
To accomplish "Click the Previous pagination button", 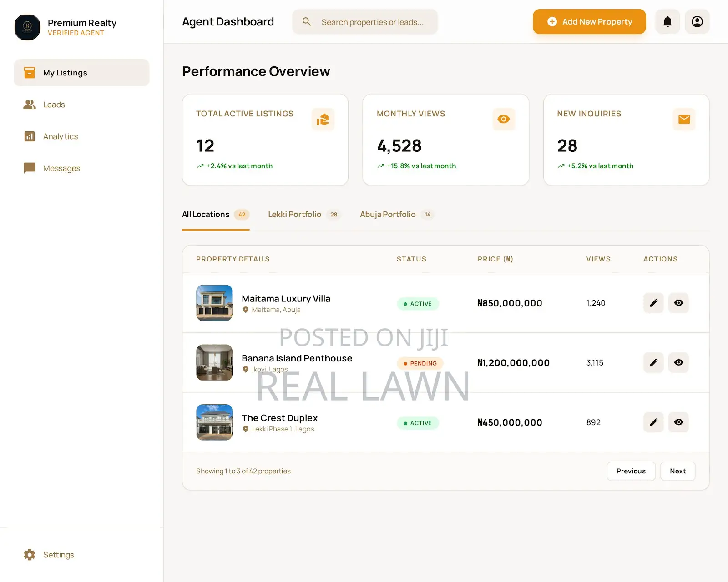I will click(x=631, y=471).
